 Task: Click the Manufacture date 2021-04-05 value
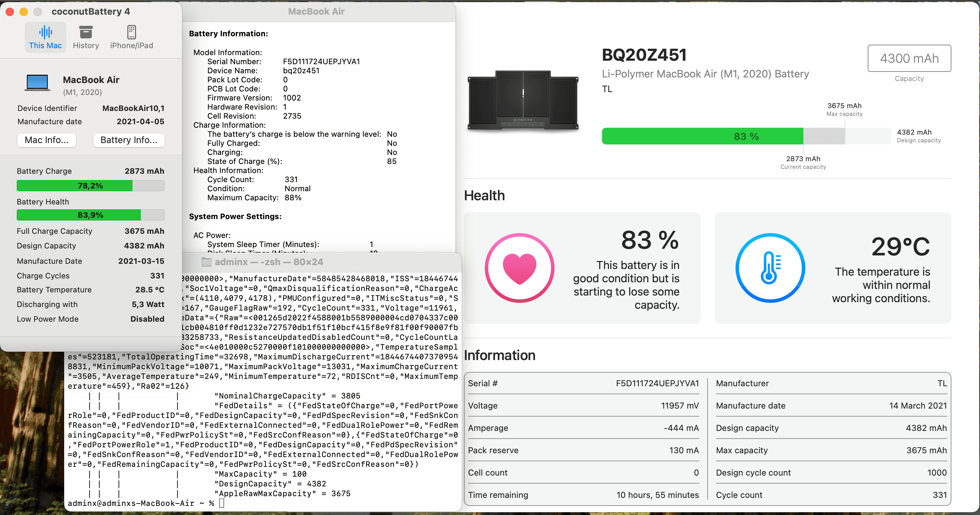point(141,122)
